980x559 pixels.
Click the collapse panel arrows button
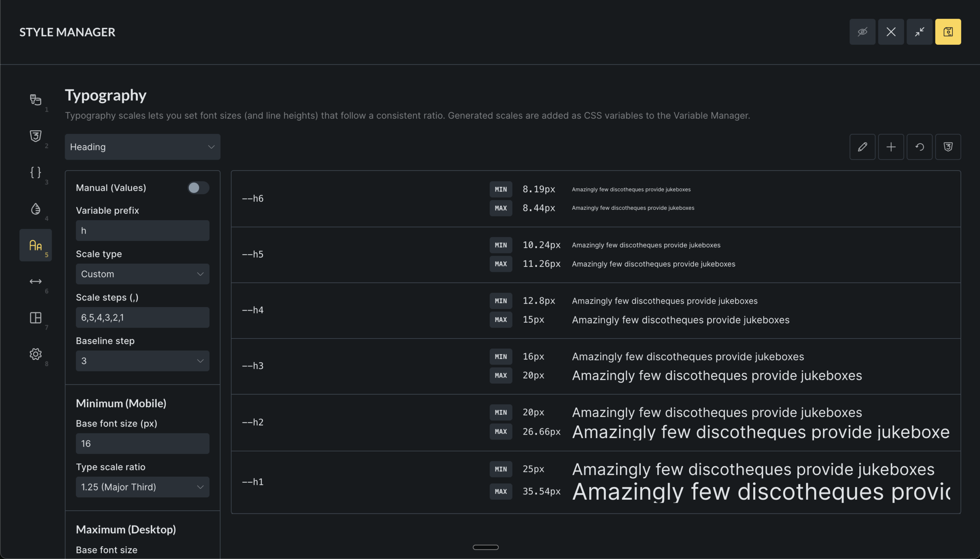tap(920, 32)
